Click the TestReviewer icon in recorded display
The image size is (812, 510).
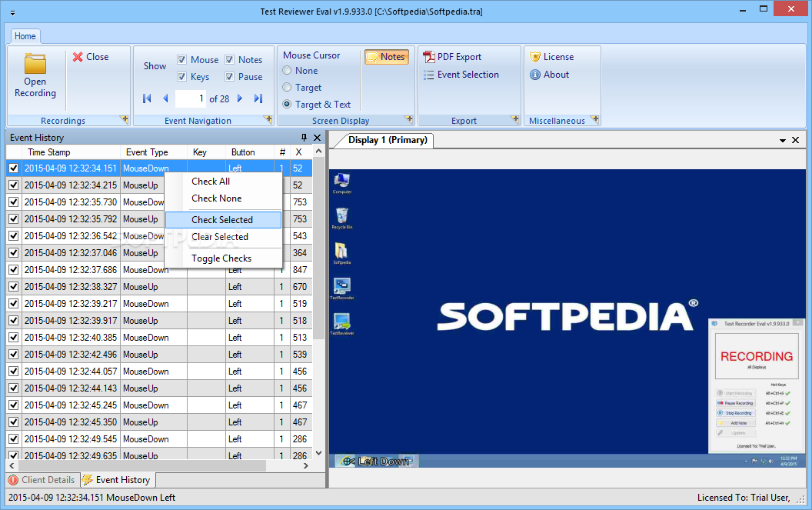pyautogui.click(x=341, y=324)
